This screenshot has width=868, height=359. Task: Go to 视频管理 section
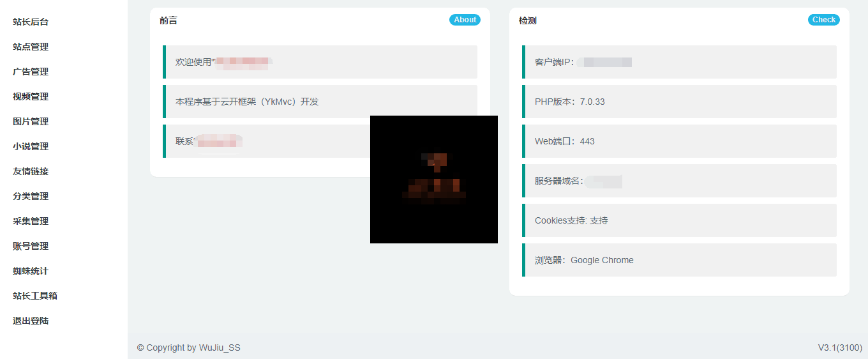pos(31,96)
